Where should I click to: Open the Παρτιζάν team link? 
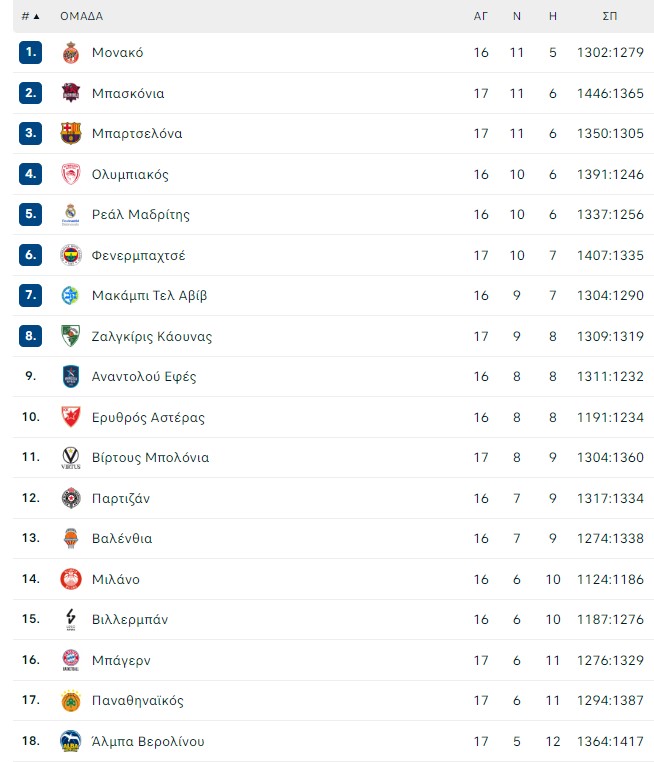coord(121,498)
